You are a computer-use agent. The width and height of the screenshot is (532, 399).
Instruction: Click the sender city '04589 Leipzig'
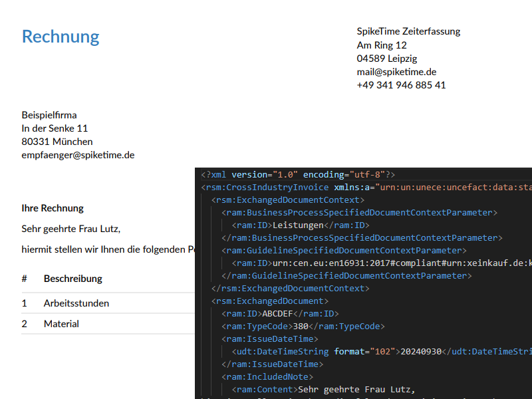click(x=387, y=59)
